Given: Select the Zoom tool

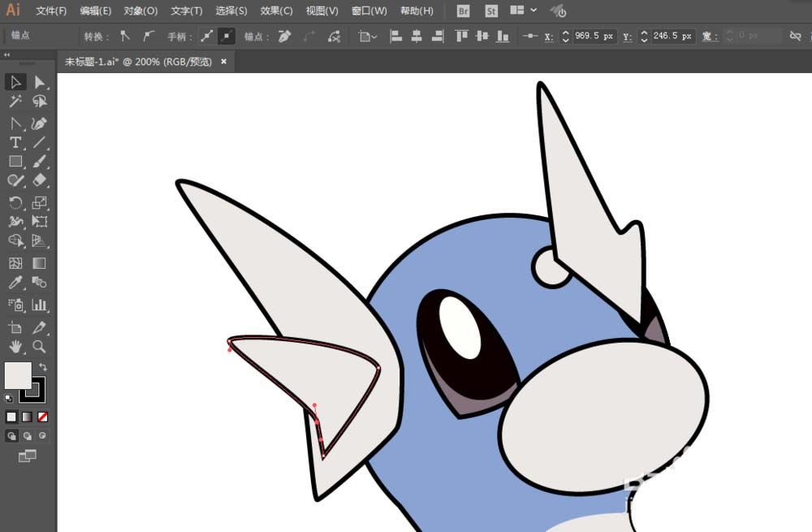Looking at the screenshot, I should (39, 347).
